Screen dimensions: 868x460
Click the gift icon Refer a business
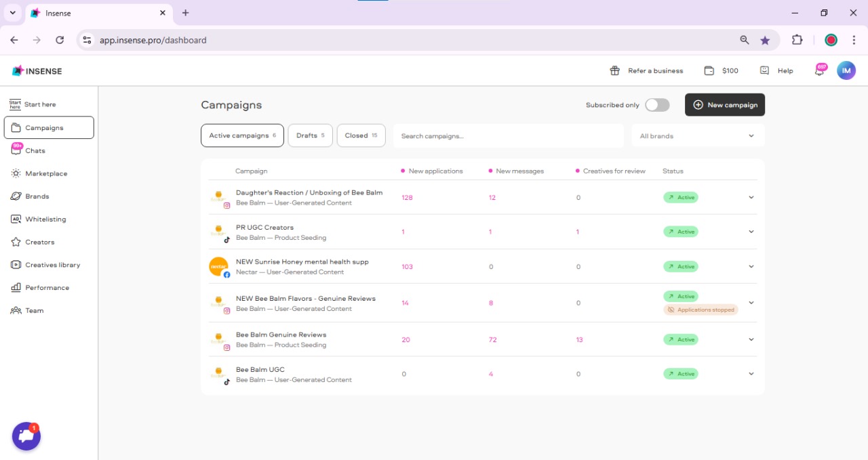(615, 70)
